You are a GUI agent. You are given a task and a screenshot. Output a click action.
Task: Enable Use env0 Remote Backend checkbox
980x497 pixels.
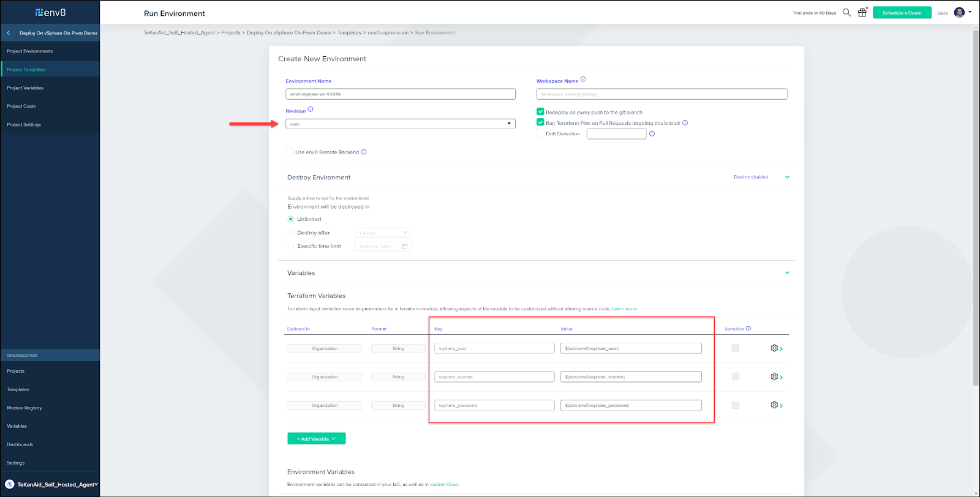(290, 152)
